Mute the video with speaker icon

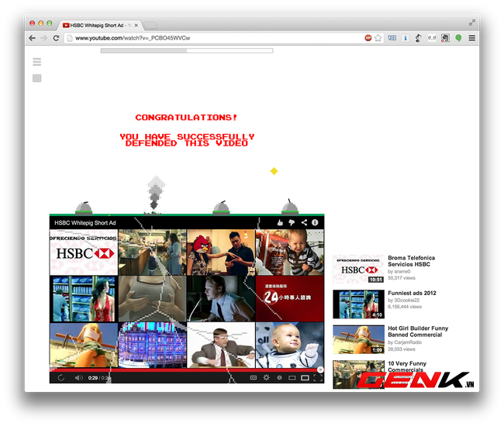(78, 378)
